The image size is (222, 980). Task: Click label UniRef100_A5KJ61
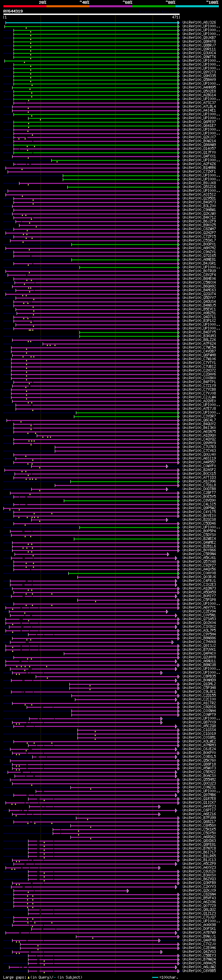[x=199, y=558]
